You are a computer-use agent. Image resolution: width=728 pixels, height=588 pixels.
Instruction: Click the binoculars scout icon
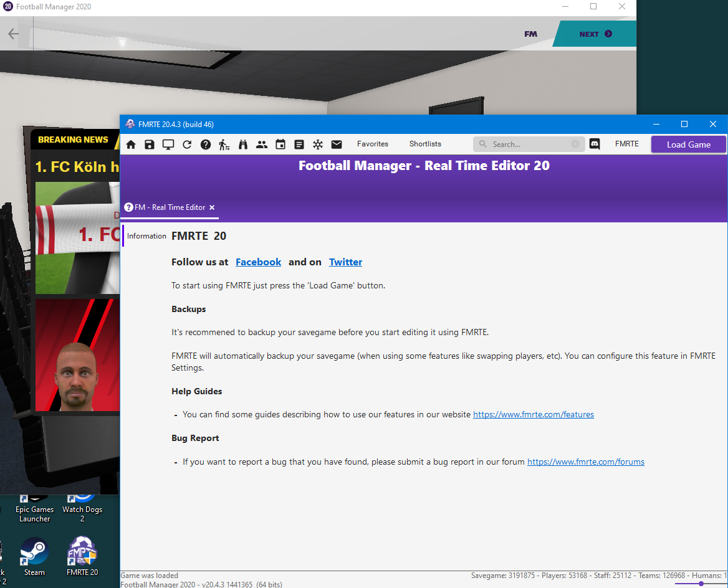(243, 145)
